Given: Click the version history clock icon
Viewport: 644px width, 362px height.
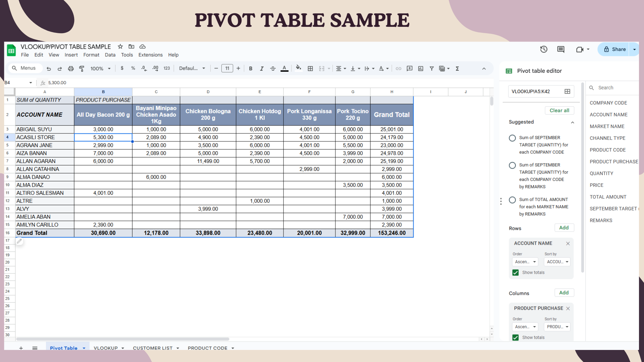Looking at the screenshot, I should click(544, 49).
